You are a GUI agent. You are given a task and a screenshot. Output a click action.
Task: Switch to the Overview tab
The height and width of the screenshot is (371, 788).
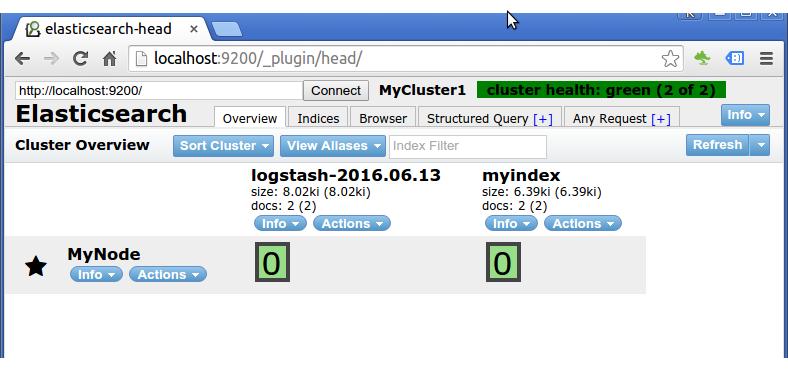pos(250,118)
